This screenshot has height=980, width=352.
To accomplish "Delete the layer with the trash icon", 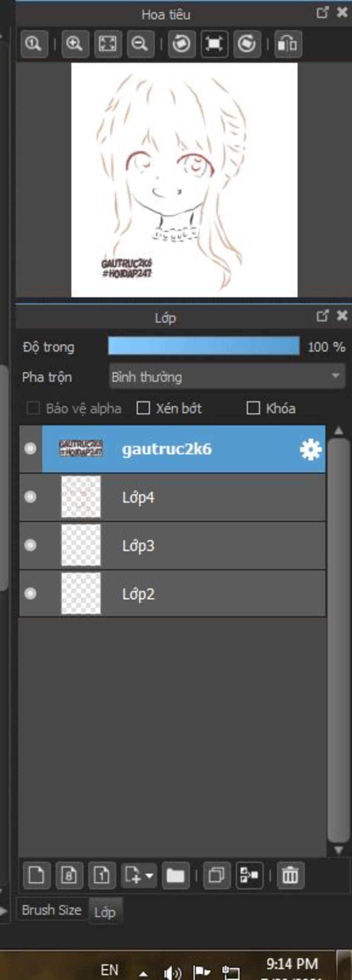I will [x=290, y=875].
